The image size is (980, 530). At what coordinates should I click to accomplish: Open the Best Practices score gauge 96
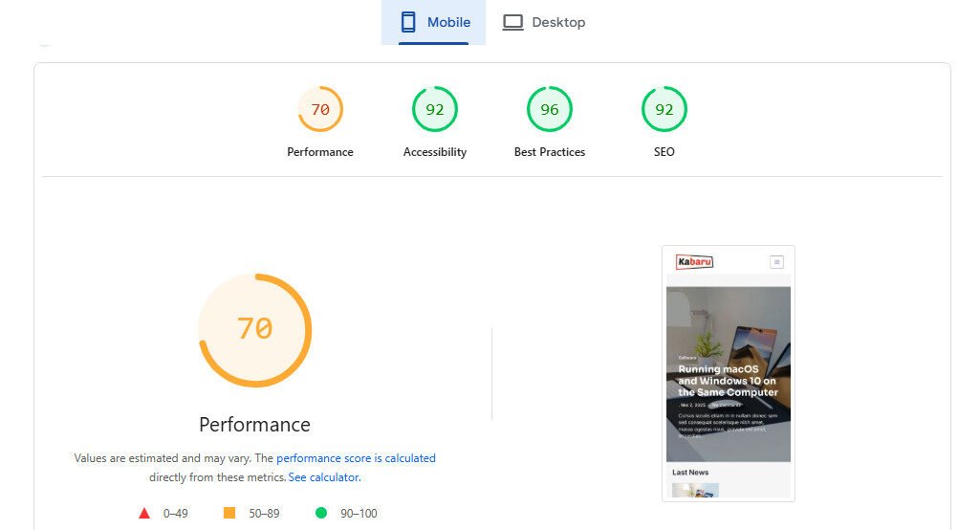pos(550,109)
